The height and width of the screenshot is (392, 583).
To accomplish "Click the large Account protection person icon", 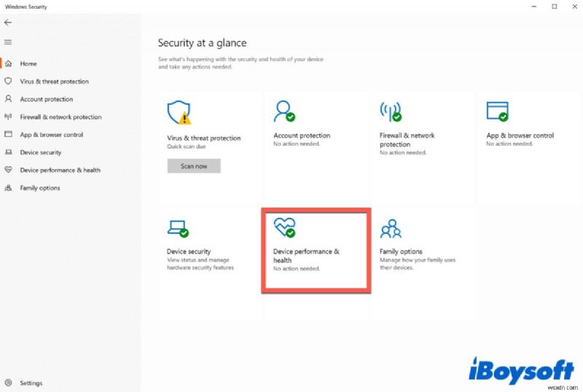I will point(284,111).
